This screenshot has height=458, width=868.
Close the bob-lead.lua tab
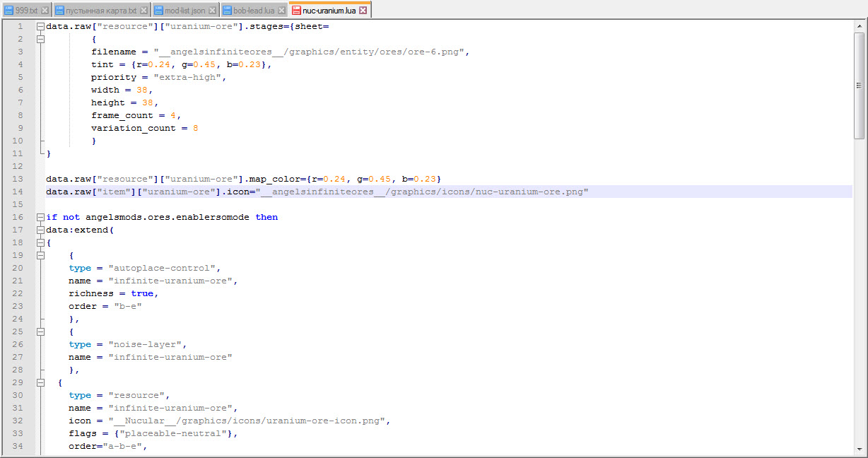click(281, 11)
